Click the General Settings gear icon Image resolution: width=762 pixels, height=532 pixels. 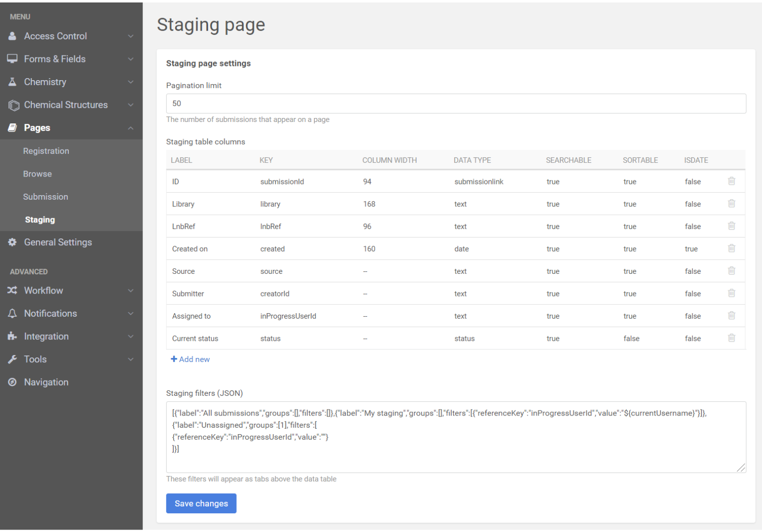tap(13, 242)
